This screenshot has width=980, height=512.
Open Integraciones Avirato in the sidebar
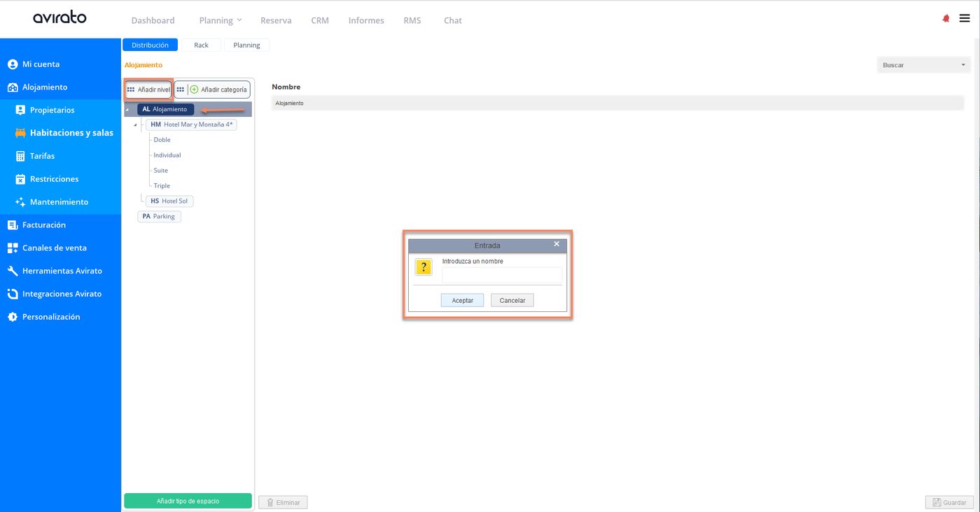click(62, 294)
